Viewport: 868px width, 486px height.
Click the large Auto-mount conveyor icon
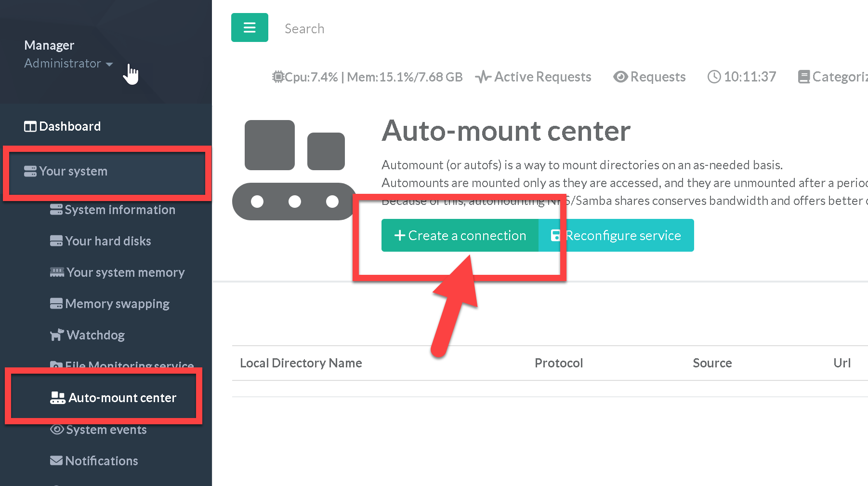point(295,170)
